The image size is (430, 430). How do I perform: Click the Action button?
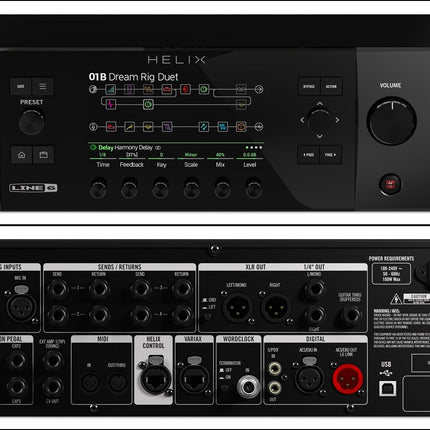(331, 86)
